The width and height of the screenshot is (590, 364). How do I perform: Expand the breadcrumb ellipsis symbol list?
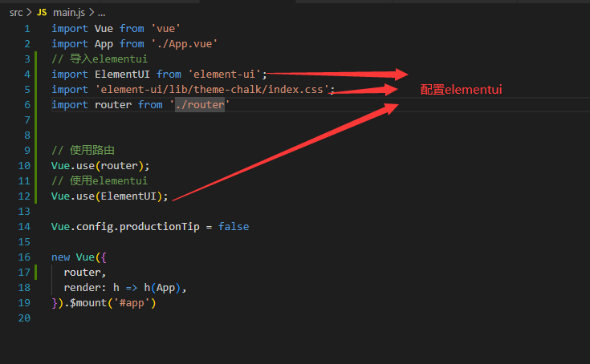click(101, 13)
